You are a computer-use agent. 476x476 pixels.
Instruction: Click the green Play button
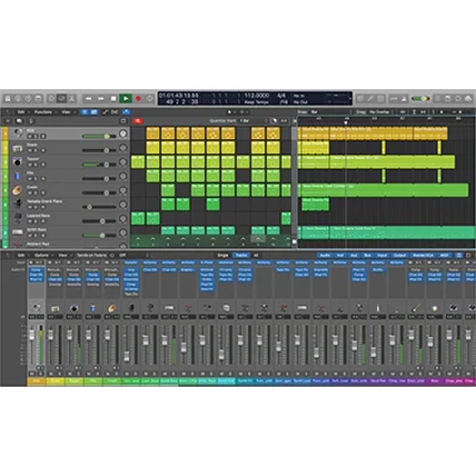tap(126, 99)
